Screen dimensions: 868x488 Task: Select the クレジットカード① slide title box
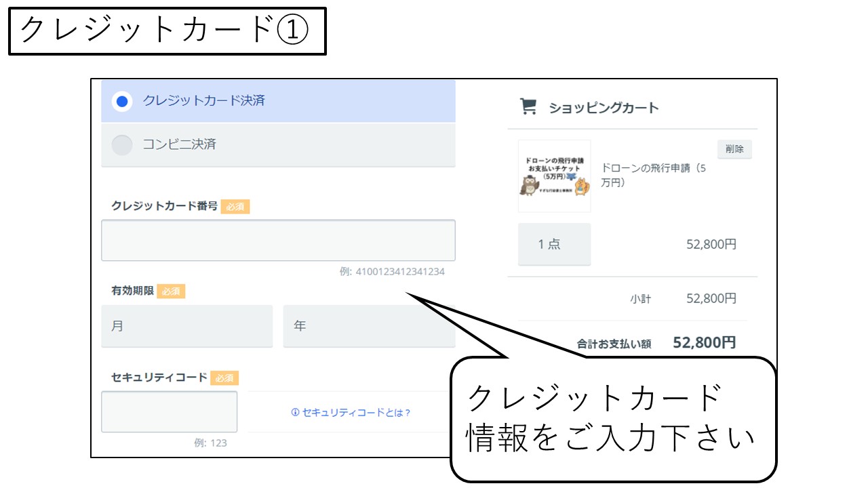pos(167,30)
